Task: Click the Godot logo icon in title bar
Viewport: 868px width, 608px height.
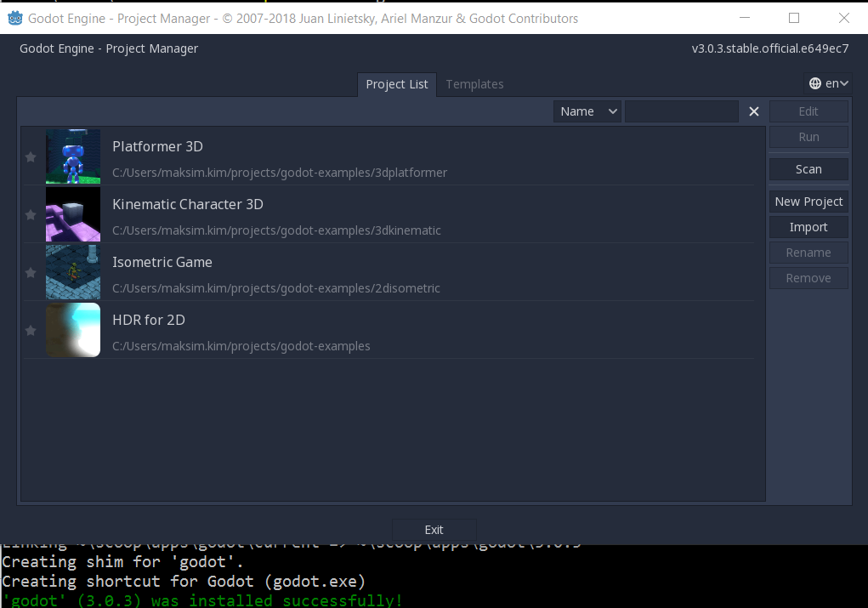Action: [15, 18]
